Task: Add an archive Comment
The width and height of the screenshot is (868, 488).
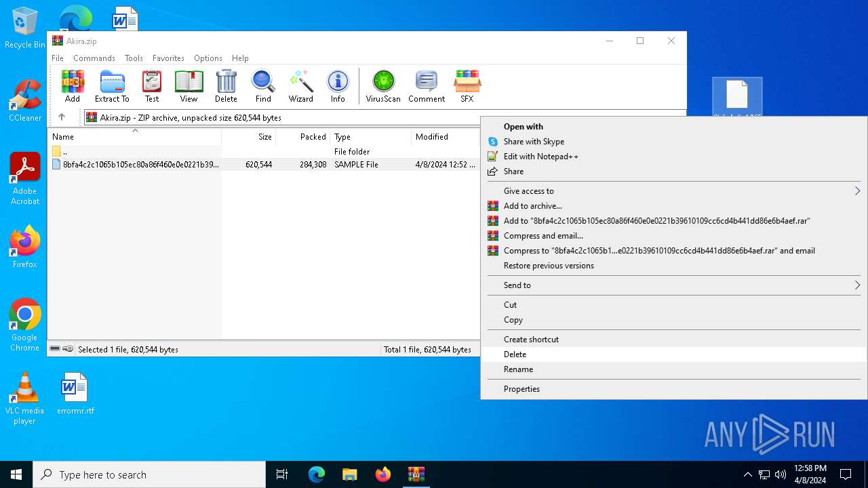Action: click(427, 86)
